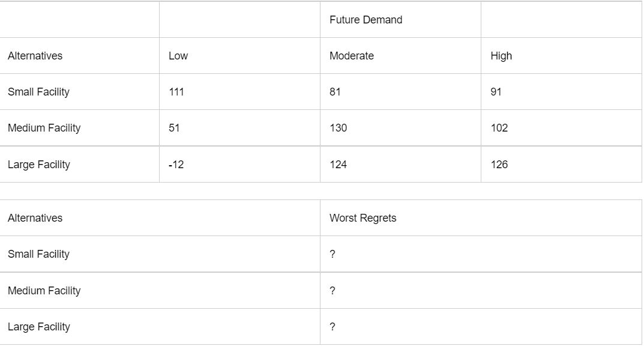Image resolution: width=644 pixels, height=349 pixels.
Task: Click the Large Facility low value -12
Action: pyautogui.click(x=176, y=165)
